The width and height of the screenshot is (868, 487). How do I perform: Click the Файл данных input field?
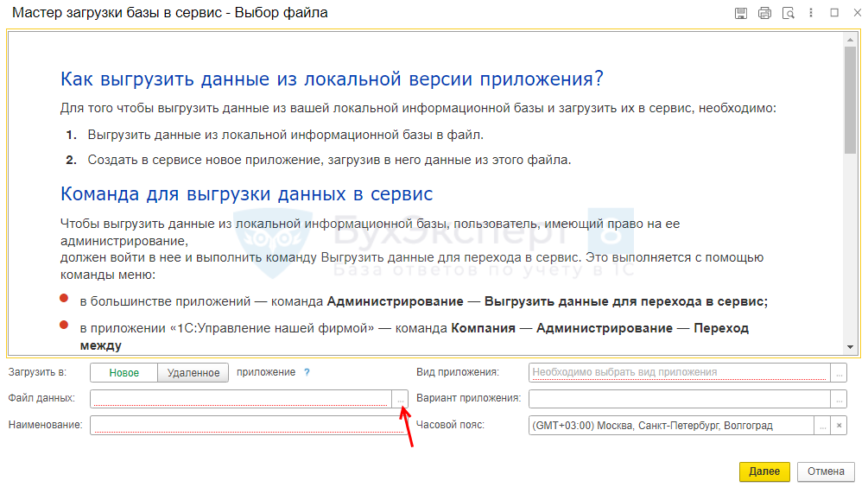(x=240, y=399)
